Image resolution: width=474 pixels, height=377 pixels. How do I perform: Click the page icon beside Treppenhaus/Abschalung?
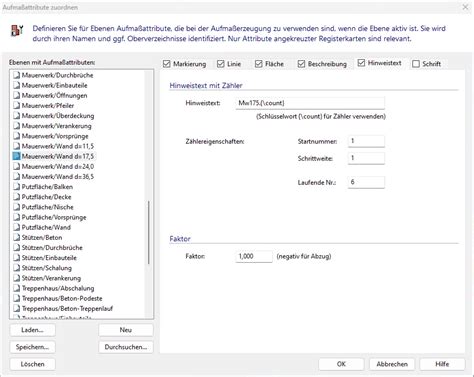(16, 288)
